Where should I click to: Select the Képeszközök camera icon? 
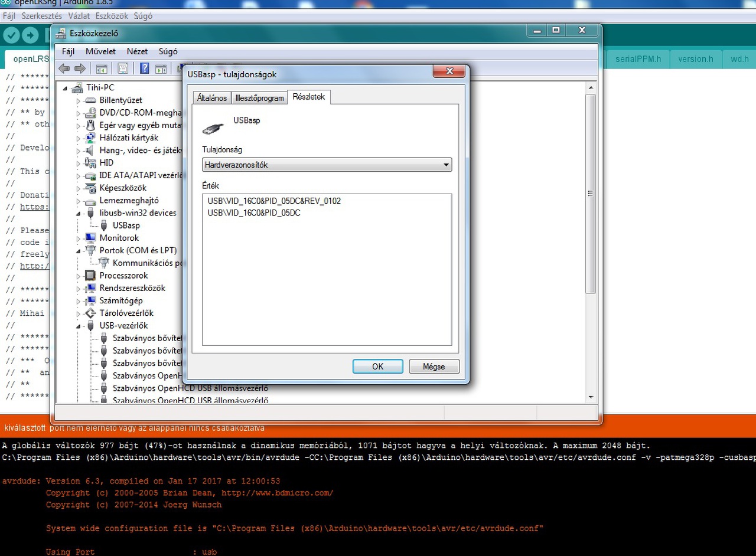tap(90, 188)
